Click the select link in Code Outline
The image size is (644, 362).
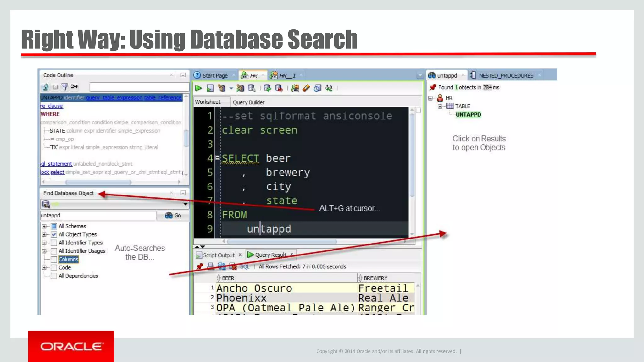pyautogui.click(x=57, y=172)
